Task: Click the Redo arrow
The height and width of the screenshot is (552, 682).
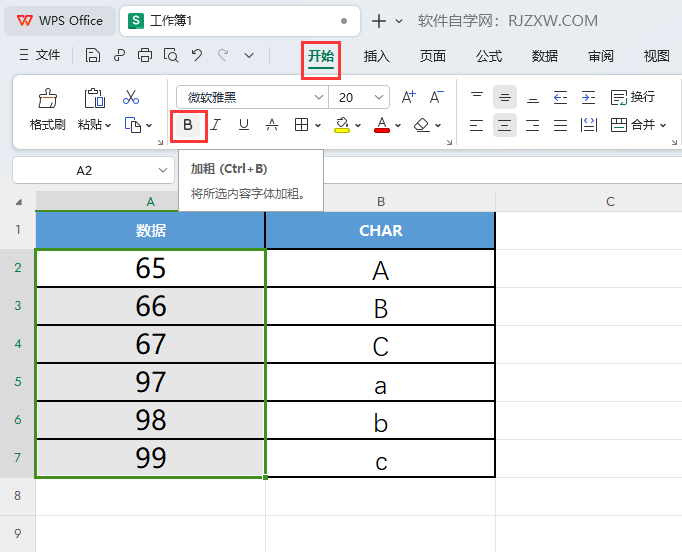Action: (x=224, y=56)
